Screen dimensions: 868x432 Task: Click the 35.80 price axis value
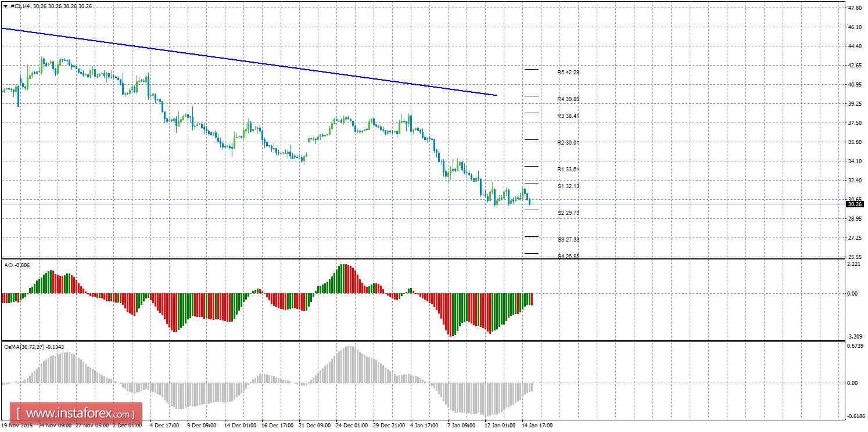855,142
